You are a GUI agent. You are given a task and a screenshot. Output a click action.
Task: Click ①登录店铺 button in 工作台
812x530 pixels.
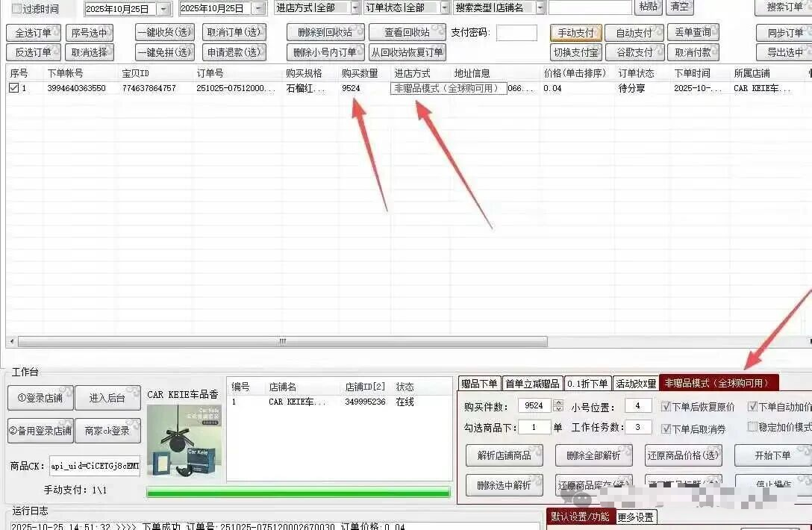click(40, 398)
